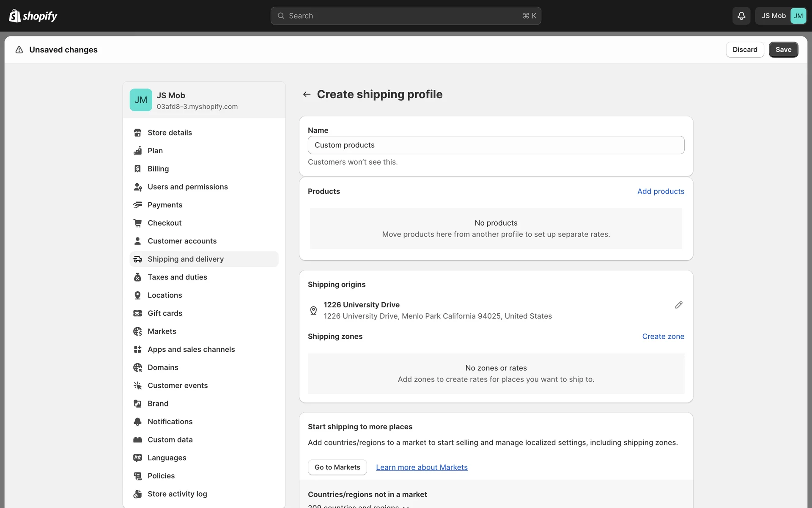Open the notifications bell in the top bar

(741, 16)
